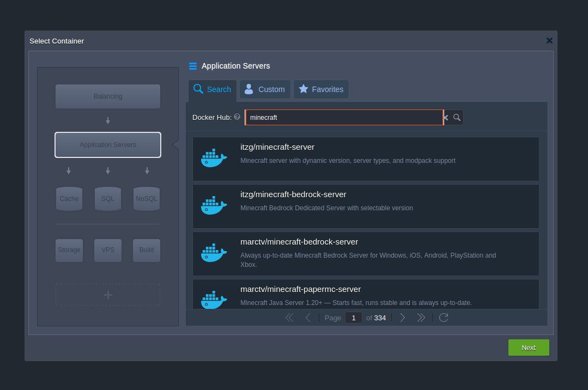Click inside the Page number input field
Viewport: 588px width, 390px height.
353,318
